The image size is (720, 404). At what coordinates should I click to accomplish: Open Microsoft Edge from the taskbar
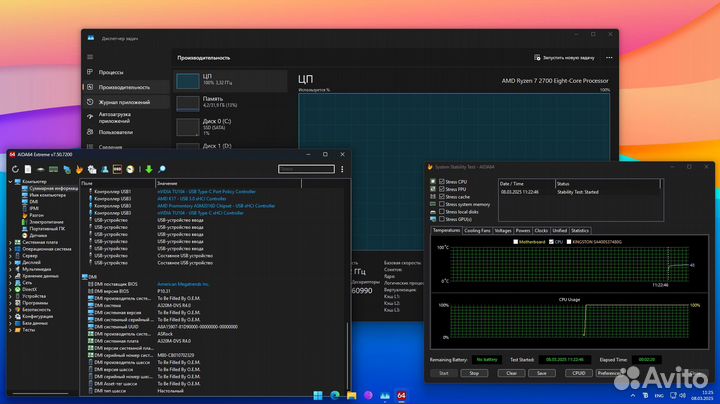335,395
